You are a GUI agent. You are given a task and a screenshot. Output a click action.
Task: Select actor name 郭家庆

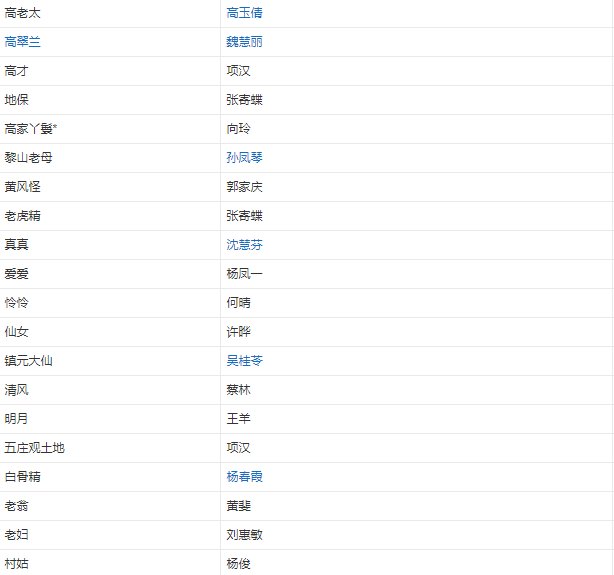(x=245, y=187)
